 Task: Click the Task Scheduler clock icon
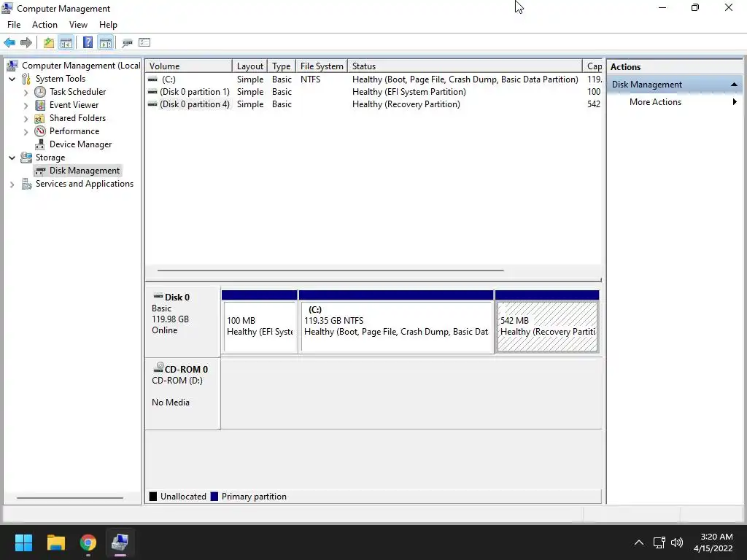click(40, 92)
